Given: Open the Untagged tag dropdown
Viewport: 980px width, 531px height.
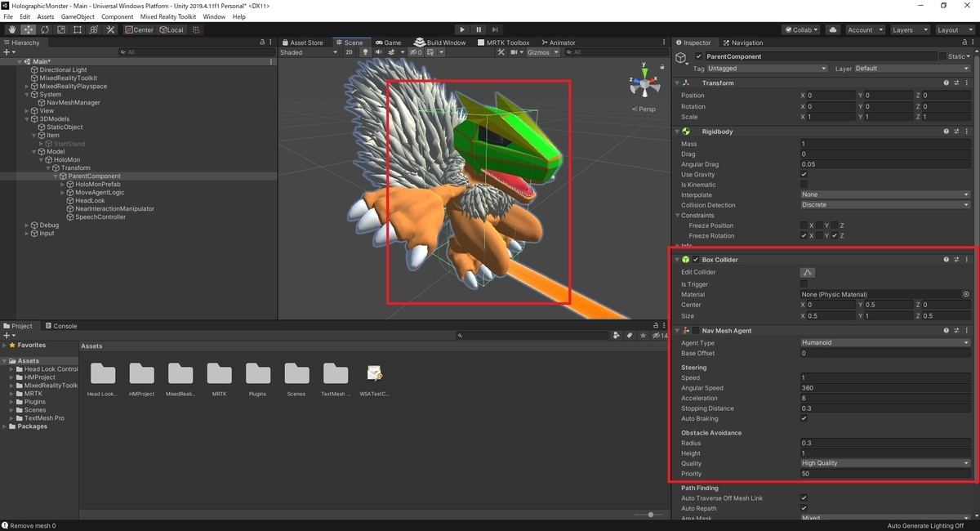Looking at the screenshot, I should click(768, 69).
